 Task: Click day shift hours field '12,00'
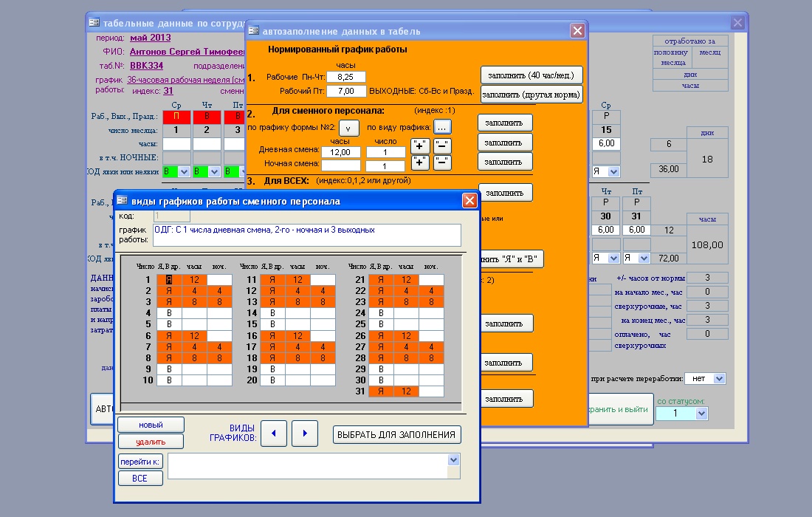341,152
